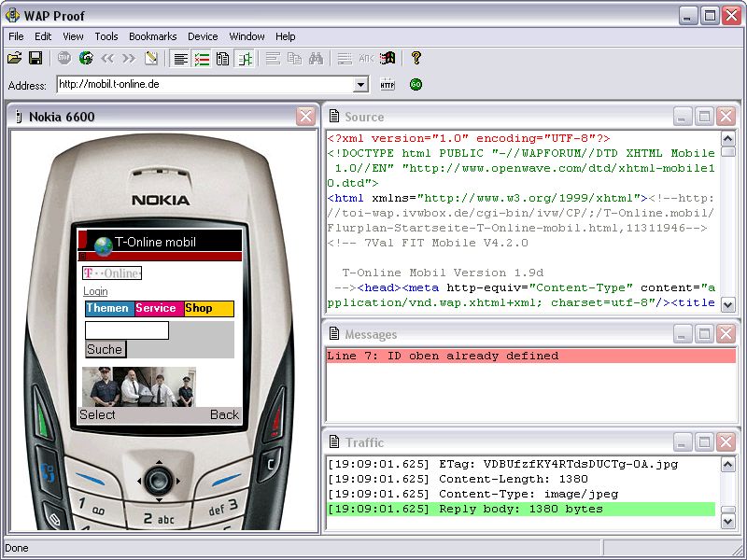
Task: Click the red stop sign icon
Action: pos(64,59)
